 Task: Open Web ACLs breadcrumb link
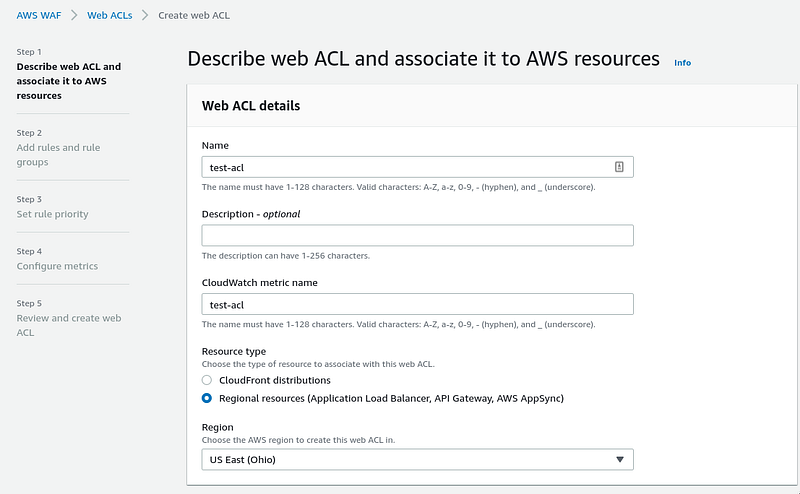point(110,15)
